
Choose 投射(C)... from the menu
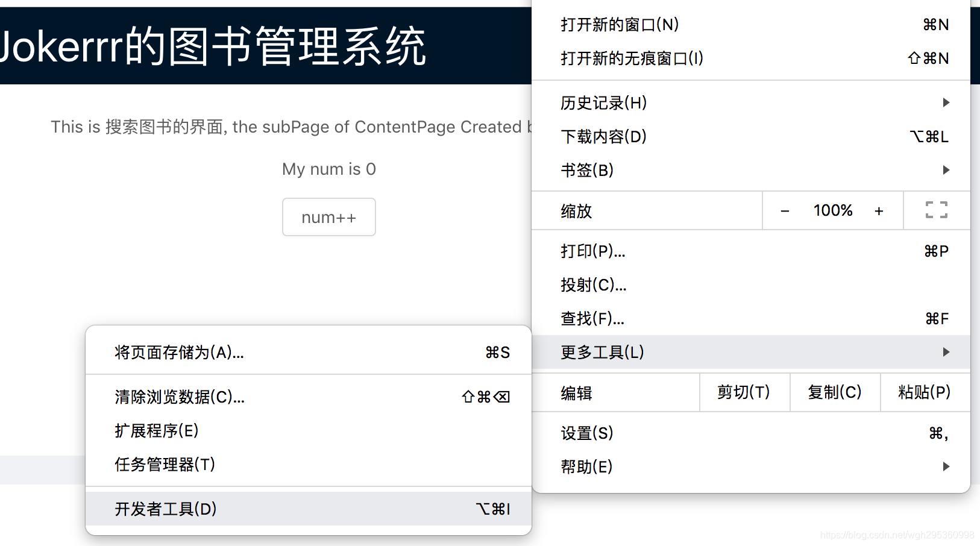[751, 285]
